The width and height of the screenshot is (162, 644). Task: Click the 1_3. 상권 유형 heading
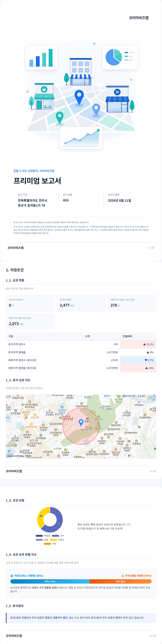[15, 500]
